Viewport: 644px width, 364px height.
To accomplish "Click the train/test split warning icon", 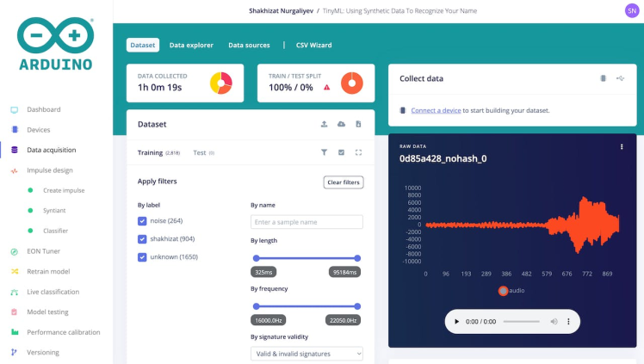I will (x=326, y=88).
